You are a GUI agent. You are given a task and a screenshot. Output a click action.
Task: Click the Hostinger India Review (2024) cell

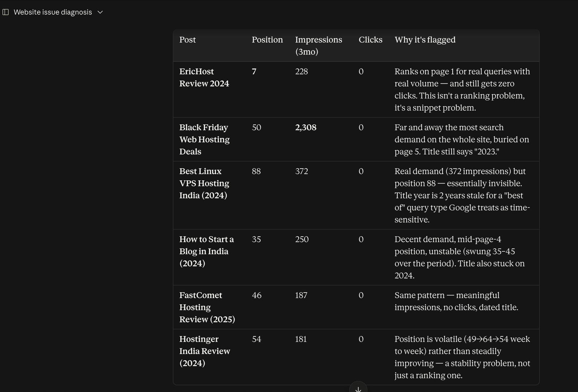(204, 351)
